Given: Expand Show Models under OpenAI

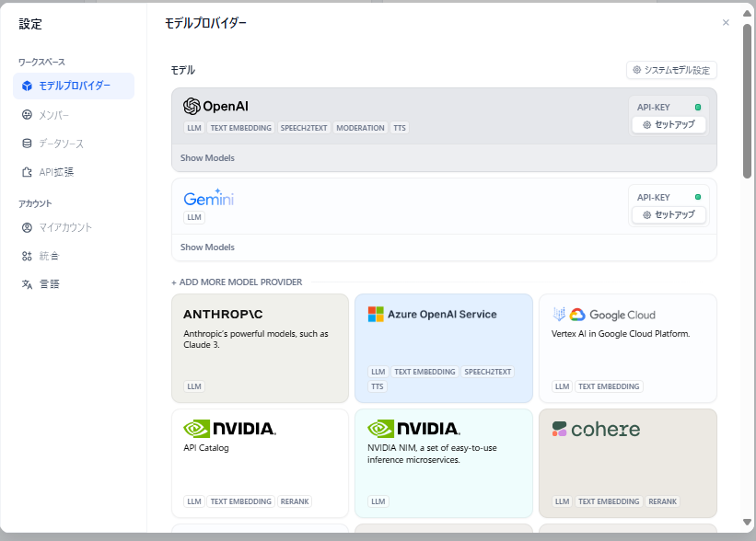Looking at the screenshot, I should [x=207, y=158].
